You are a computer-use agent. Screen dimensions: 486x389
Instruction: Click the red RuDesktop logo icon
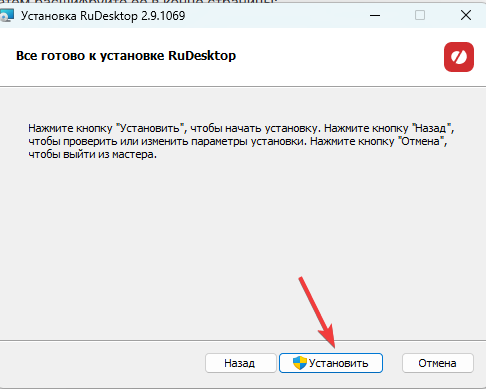coord(459,57)
